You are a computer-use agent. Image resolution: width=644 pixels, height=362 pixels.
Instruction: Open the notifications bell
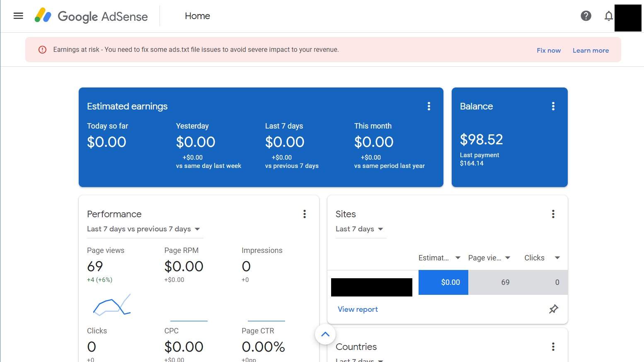pyautogui.click(x=608, y=16)
